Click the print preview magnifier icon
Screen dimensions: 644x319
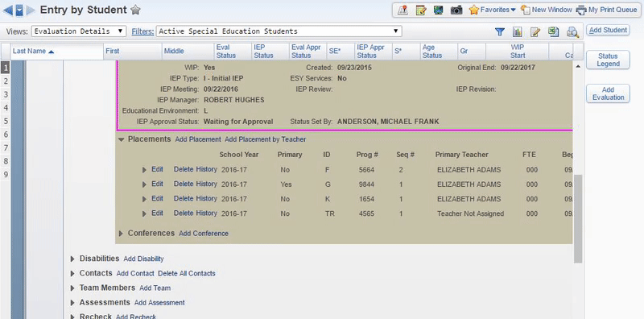[x=572, y=32]
